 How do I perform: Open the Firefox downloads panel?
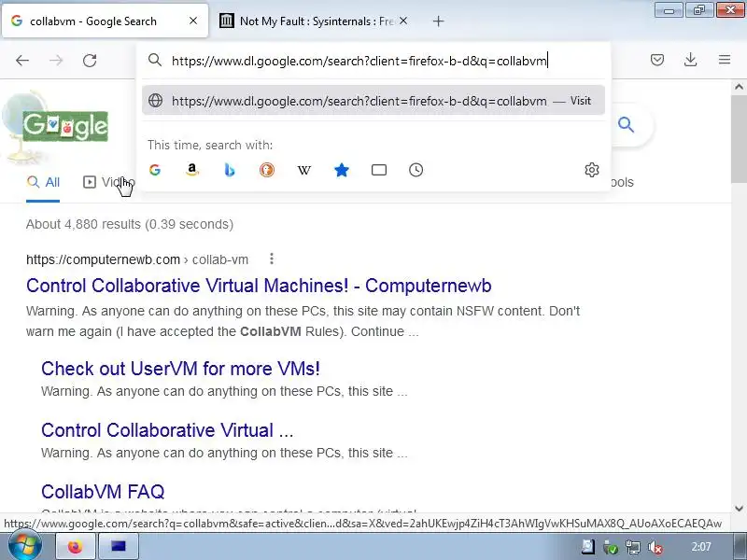(690, 60)
